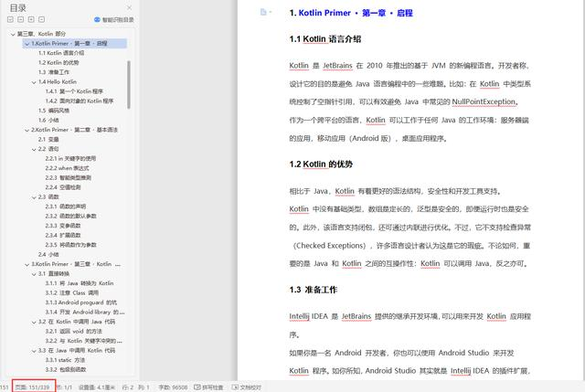The width and height of the screenshot is (585, 392).
Task: Open 3.3.1 static 方法 entry
Action: (x=65, y=360)
